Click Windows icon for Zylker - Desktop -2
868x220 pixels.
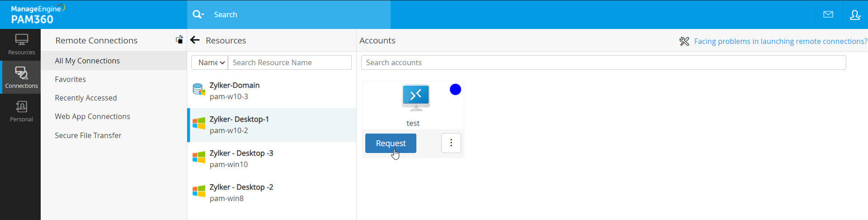pos(199,191)
